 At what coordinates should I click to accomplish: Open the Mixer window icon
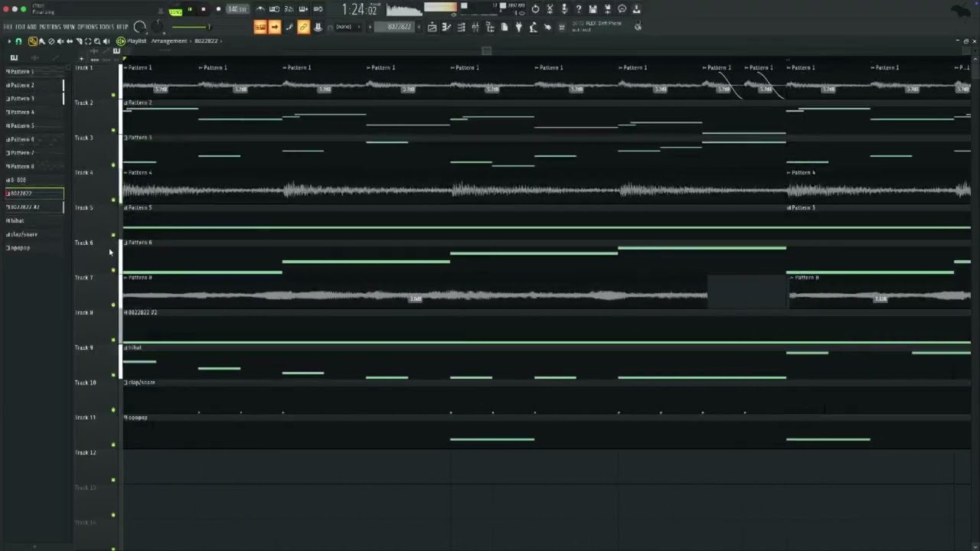pyautogui.click(x=475, y=27)
